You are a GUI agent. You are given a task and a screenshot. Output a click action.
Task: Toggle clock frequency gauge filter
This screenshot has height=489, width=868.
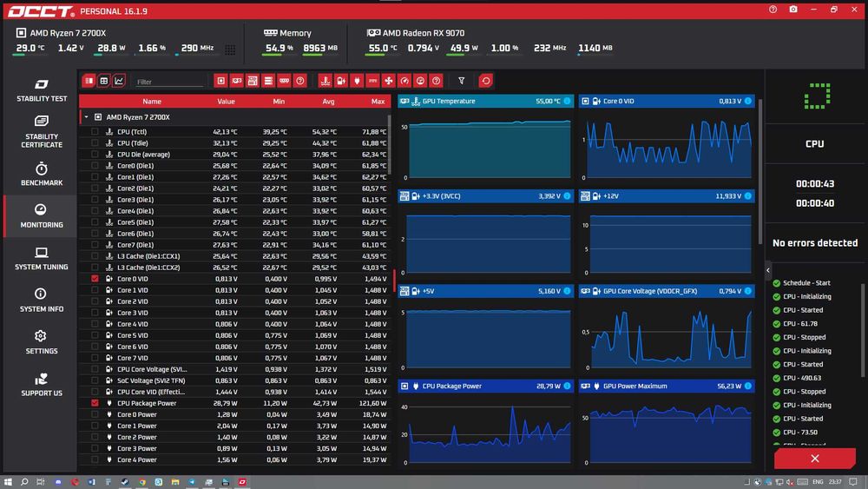pos(404,81)
